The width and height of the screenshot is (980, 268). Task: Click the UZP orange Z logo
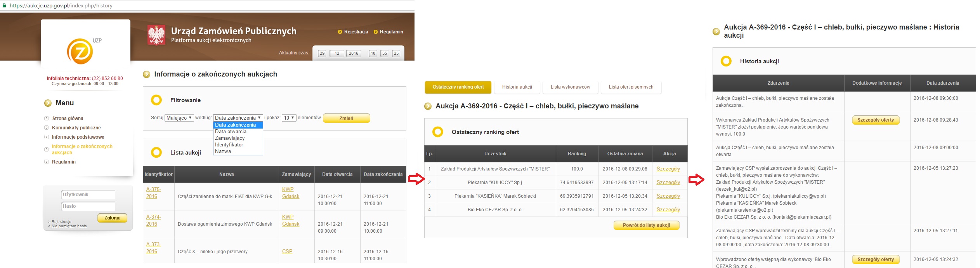[x=80, y=52]
